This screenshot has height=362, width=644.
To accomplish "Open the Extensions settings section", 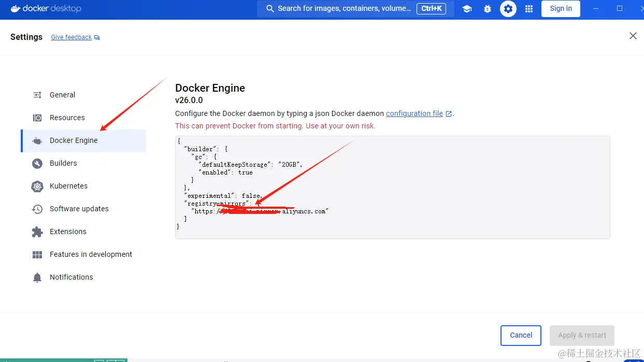I will 83,231.
